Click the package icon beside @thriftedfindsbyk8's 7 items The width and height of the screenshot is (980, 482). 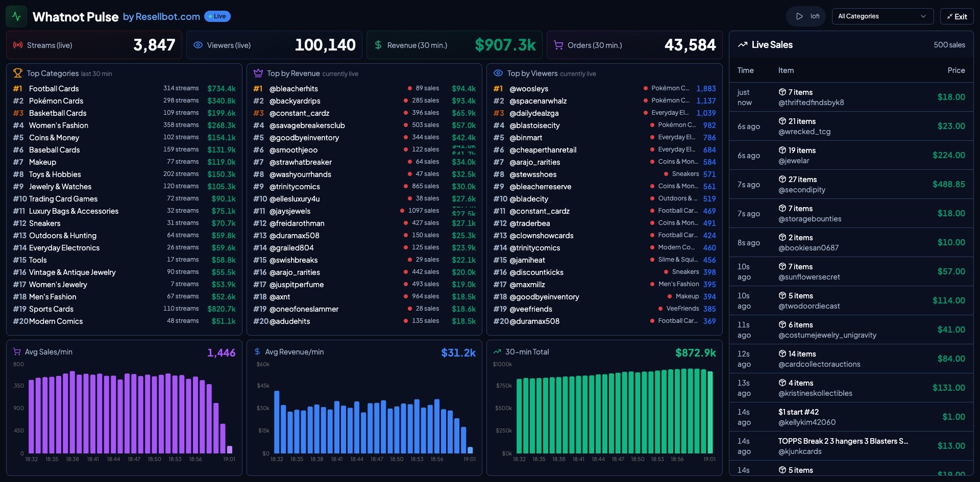pyautogui.click(x=782, y=92)
